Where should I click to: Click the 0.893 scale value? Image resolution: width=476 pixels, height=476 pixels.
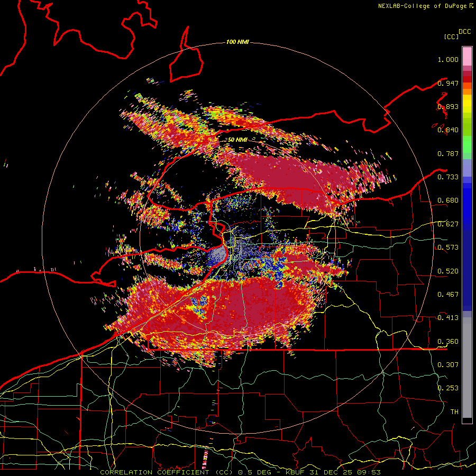click(x=448, y=106)
